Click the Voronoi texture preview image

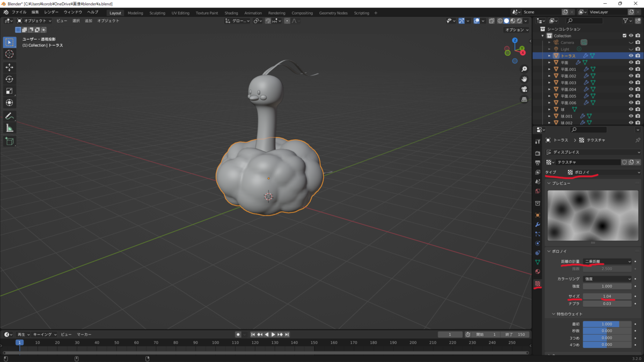(x=593, y=215)
